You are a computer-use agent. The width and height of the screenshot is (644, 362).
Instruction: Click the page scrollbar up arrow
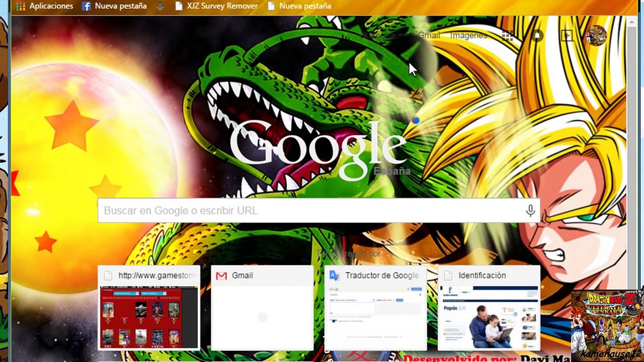tap(631, 21)
